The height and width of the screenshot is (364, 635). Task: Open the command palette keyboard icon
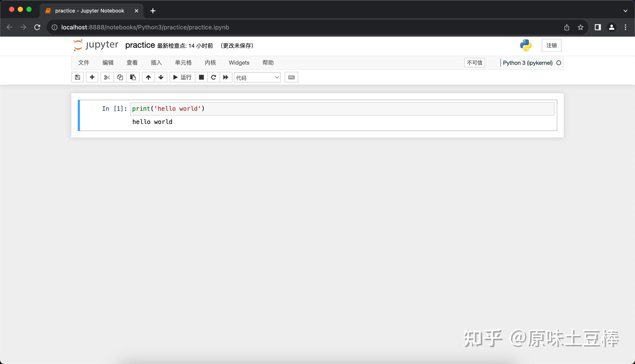coord(291,77)
